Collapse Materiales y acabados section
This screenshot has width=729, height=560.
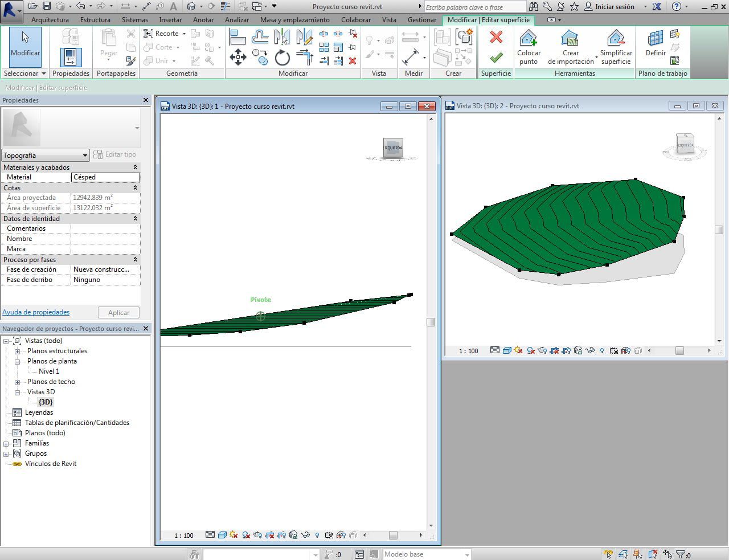(135, 167)
